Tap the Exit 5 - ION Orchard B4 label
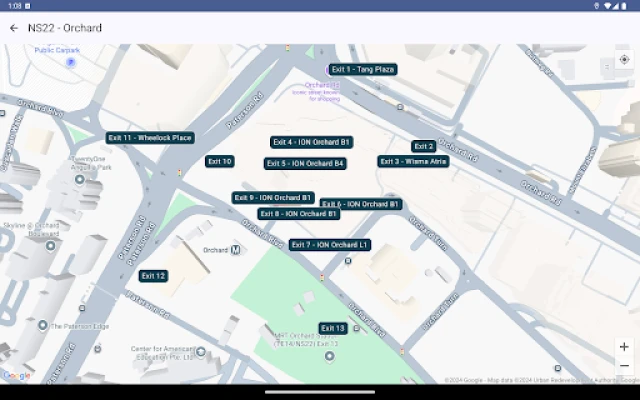 [x=305, y=164]
